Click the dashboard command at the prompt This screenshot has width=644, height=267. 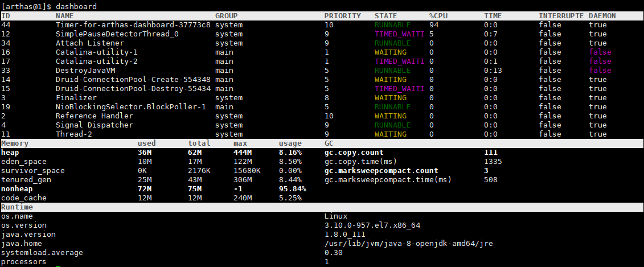(x=76, y=6)
